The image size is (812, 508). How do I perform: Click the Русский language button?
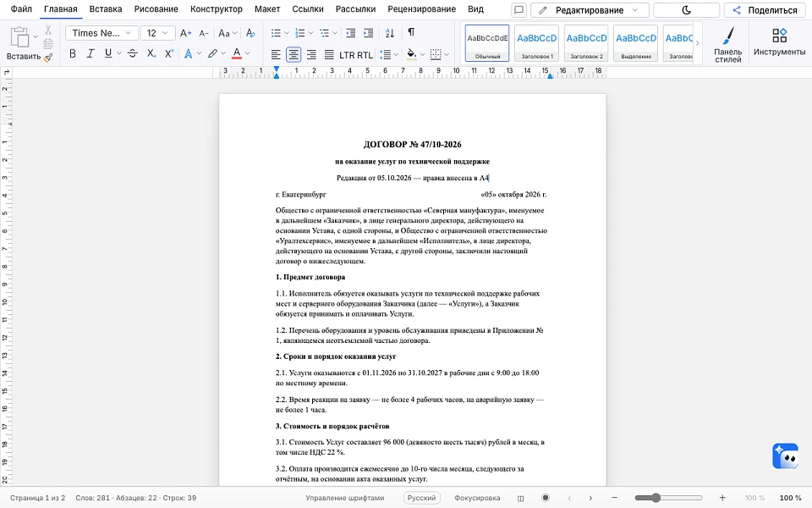point(421,498)
